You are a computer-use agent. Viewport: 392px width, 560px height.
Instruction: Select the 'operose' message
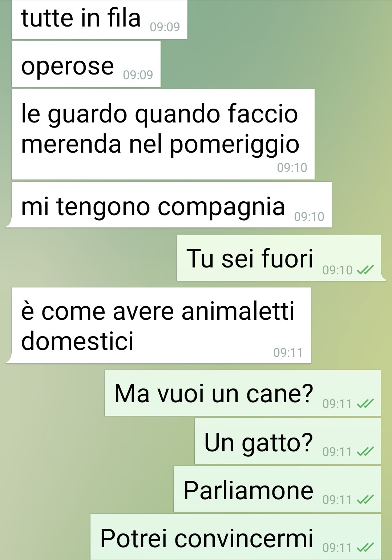pos(86,64)
